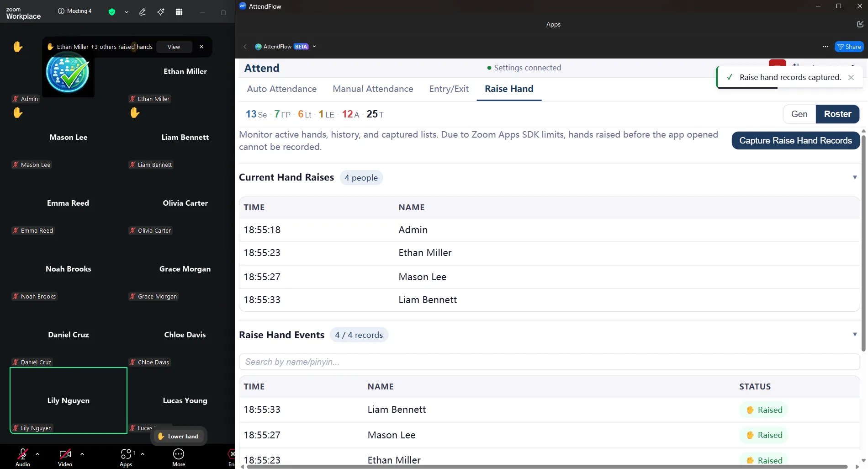Close the Raise hand records captured toast

(x=851, y=77)
